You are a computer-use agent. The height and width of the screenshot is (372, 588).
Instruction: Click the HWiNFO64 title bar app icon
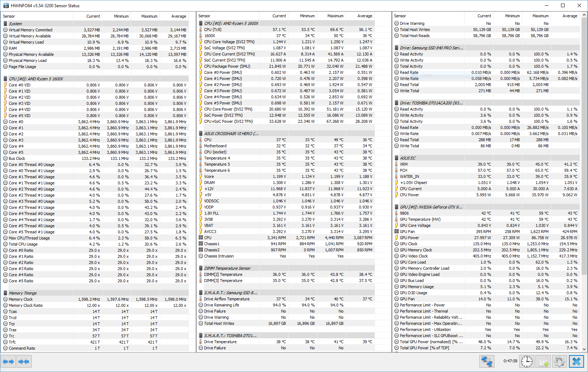6,5
